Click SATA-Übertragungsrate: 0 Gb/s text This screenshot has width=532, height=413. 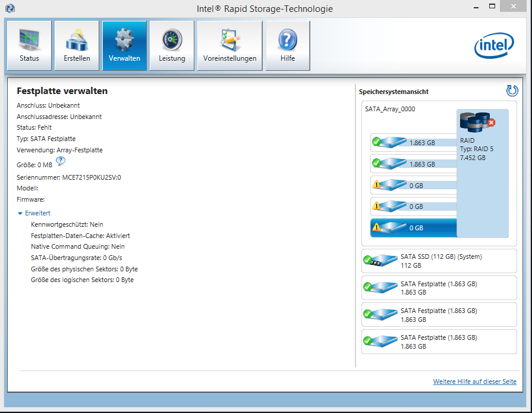coord(76,258)
